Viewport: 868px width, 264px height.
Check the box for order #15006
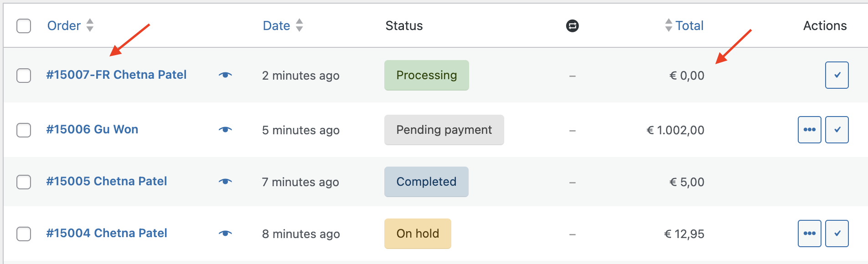(x=24, y=130)
